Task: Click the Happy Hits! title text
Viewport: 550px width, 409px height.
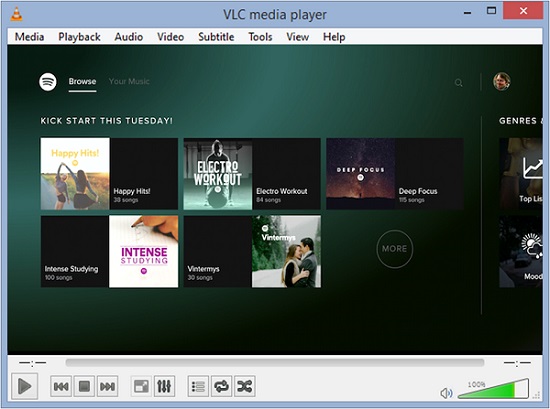Action: tap(132, 191)
